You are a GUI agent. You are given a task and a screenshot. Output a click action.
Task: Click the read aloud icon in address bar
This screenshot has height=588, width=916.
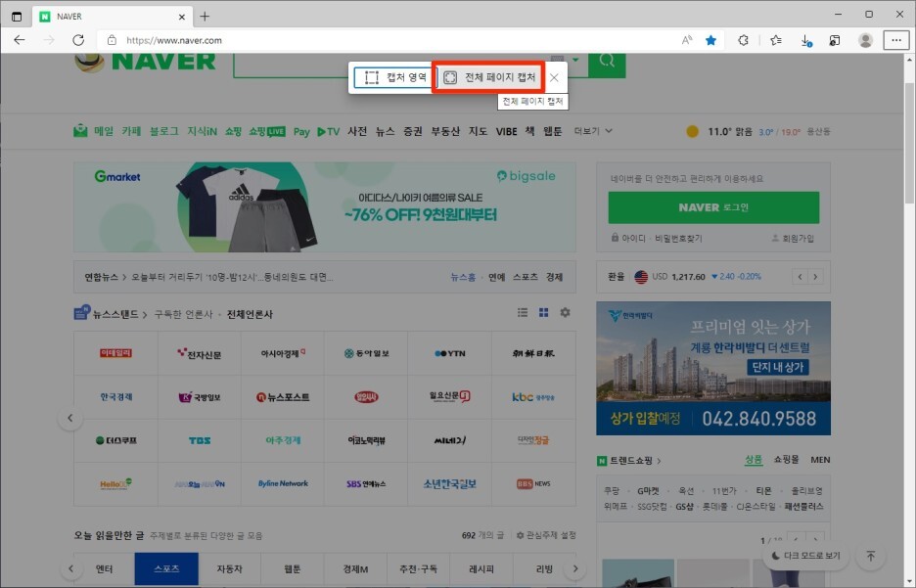pyautogui.click(x=687, y=40)
